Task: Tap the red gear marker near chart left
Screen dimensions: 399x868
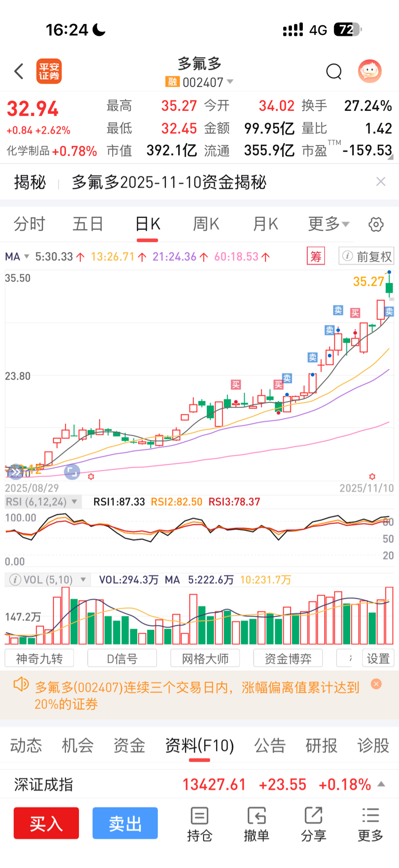Action: (91, 476)
